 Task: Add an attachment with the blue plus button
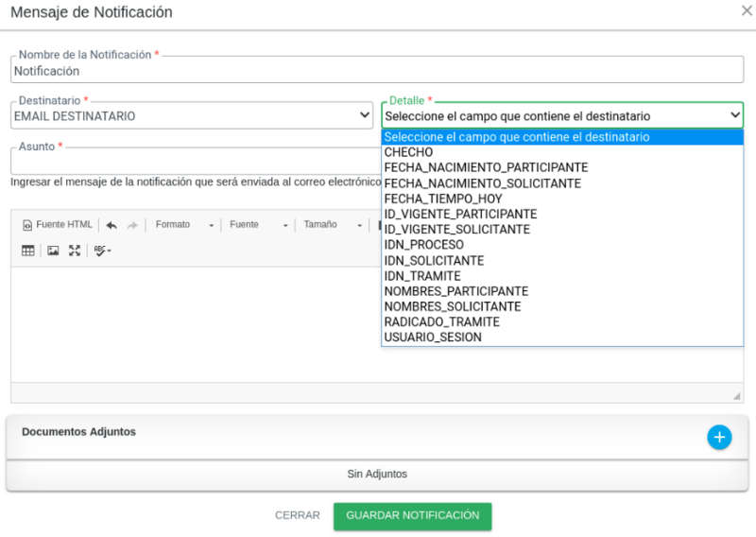pos(719,437)
